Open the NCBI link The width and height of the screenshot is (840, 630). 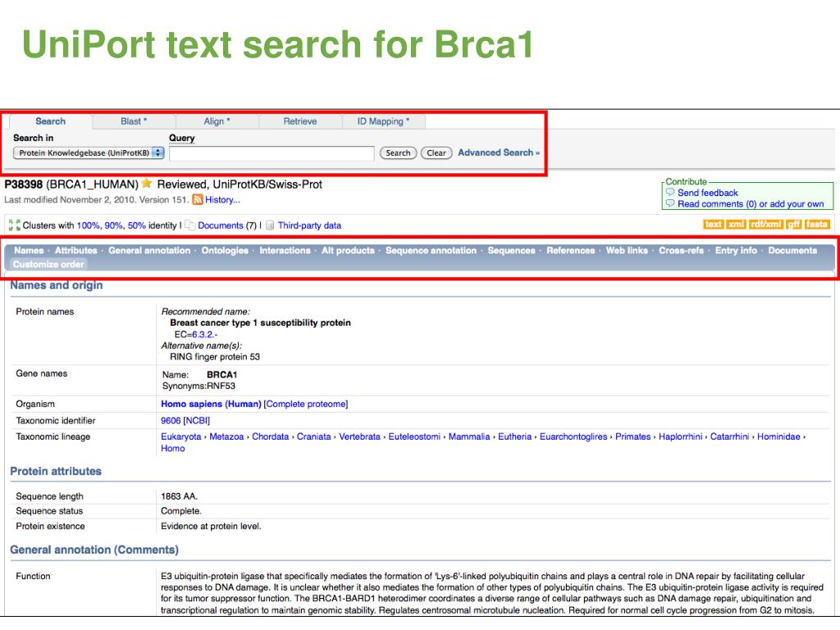tap(197, 421)
